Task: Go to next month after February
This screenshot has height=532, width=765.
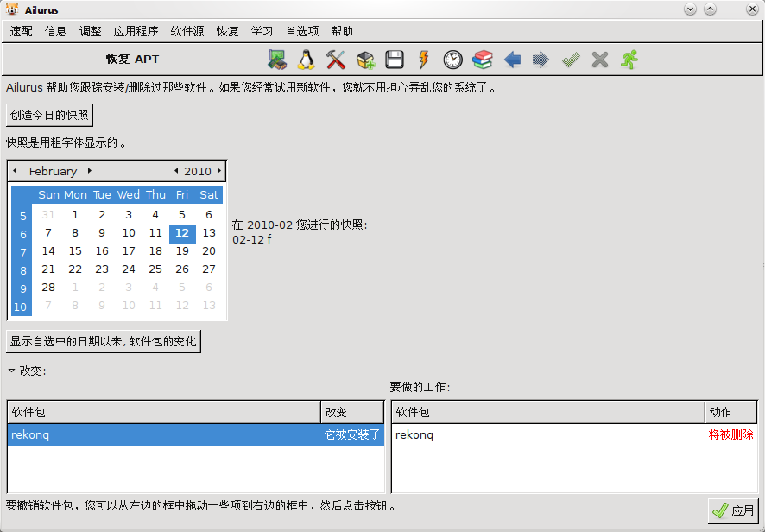Action: [x=89, y=171]
